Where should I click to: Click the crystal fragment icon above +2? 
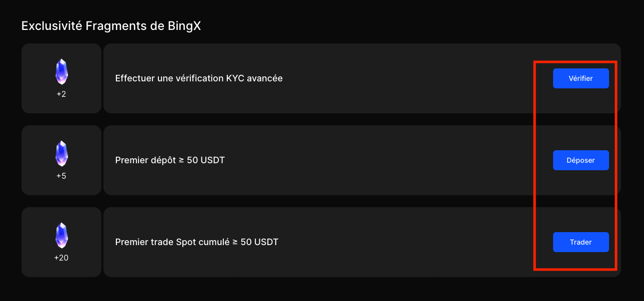[x=61, y=71]
